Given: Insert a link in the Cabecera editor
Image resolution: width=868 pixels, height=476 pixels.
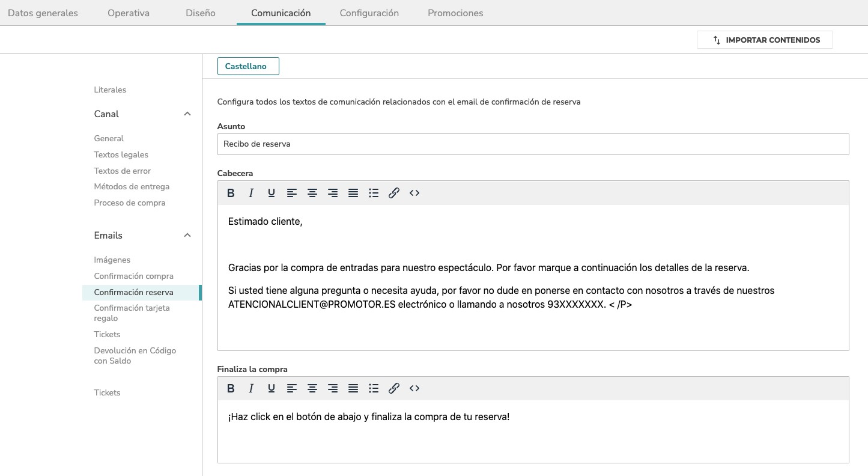Looking at the screenshot, I should (x=394, y=193).
